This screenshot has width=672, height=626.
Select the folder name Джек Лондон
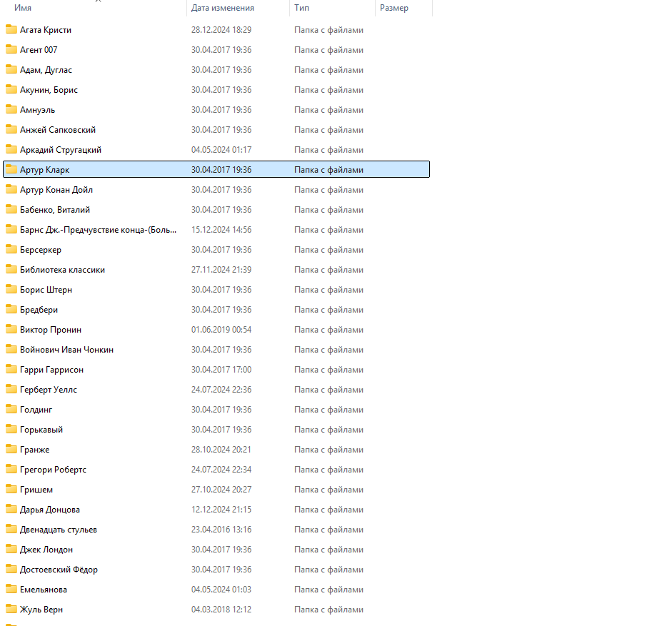click(46, 550)
